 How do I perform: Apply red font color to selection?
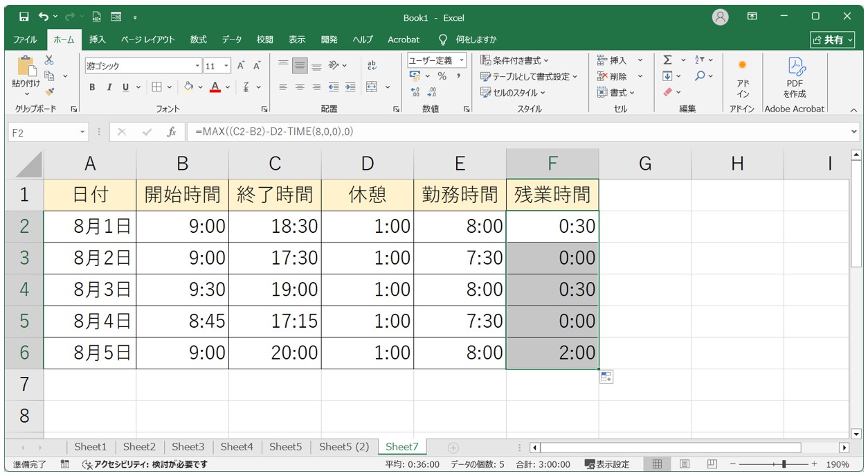(215, 87)
